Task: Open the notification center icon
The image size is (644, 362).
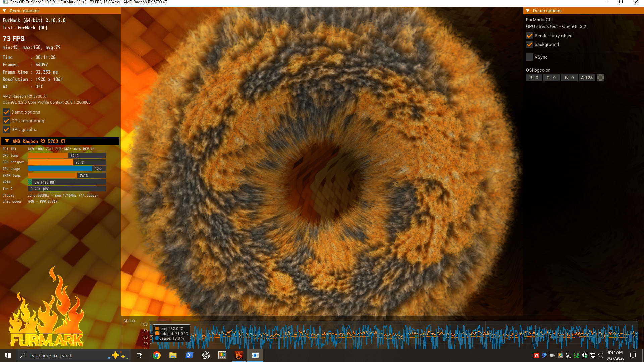Action: [x=633, y=355]
